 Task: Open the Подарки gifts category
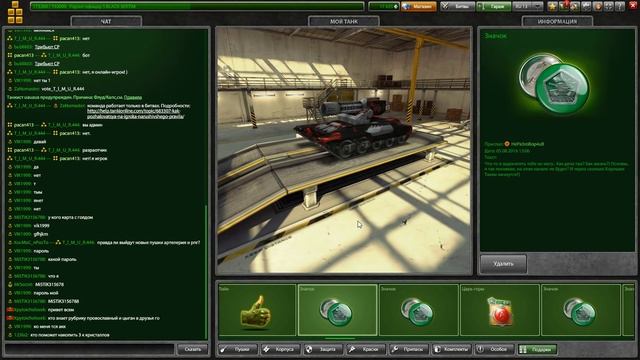(x=537, y=349)
